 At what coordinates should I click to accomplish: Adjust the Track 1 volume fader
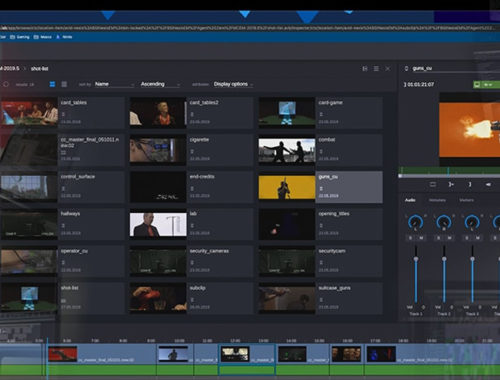coord(416,259)
